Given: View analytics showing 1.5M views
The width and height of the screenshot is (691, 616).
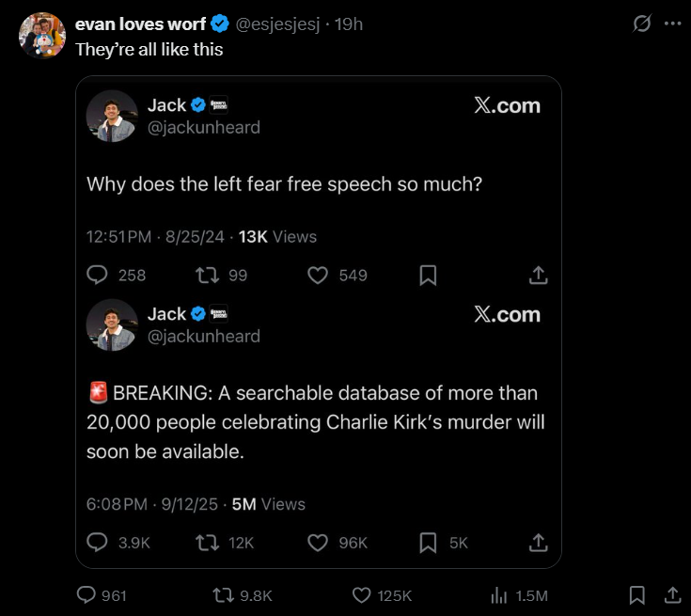Looking at the screenshot, I should [x=499, y=595].
